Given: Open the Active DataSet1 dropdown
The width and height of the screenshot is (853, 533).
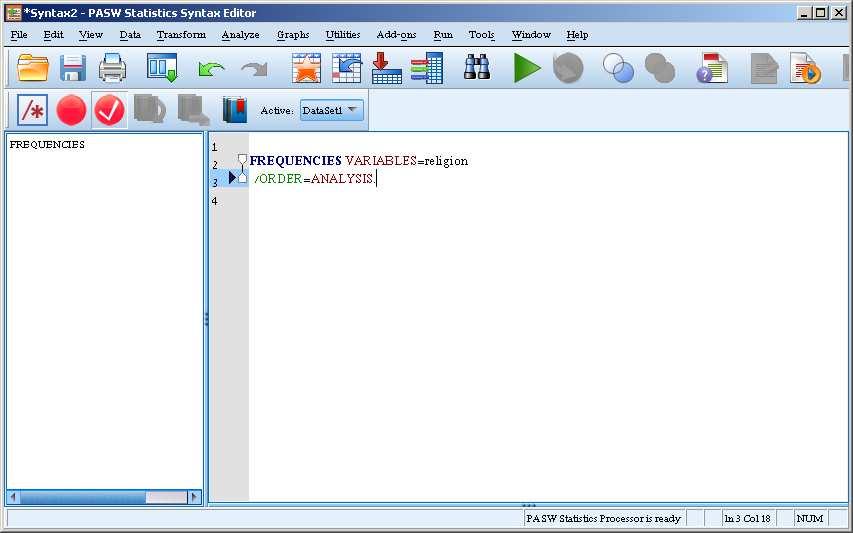Looking at the screenshot, I should 331,110.
